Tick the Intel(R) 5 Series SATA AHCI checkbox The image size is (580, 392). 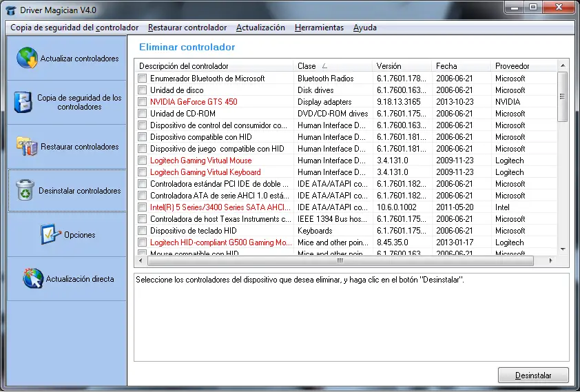tap(142, 207)
